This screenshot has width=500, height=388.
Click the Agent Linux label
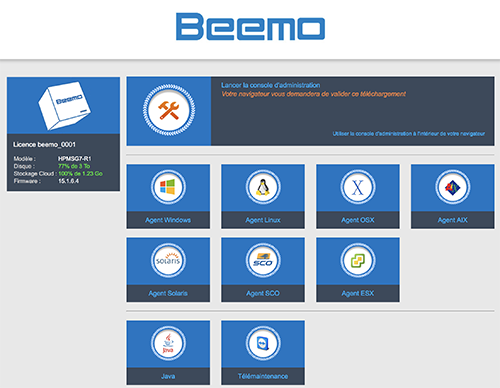click(263, 220)
